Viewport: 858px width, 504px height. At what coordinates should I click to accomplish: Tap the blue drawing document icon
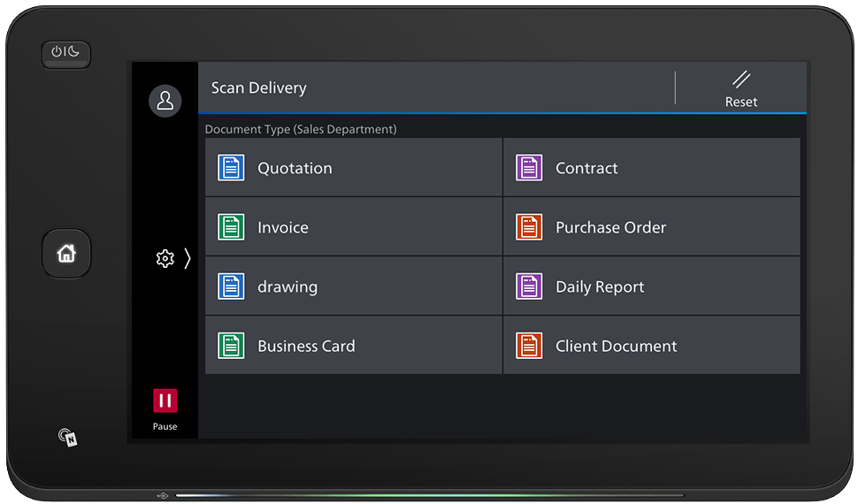pyautogui.click(x=231, y=286)
